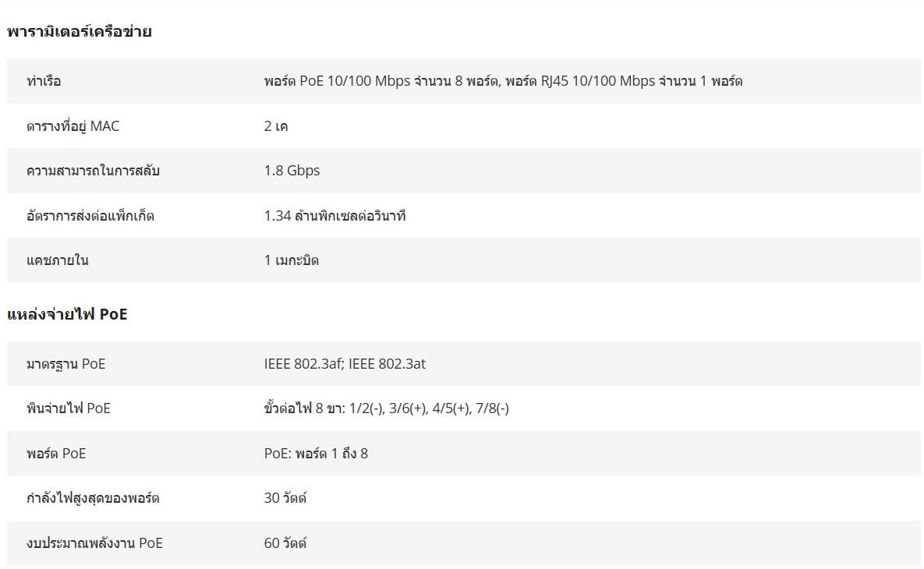The width and height of the screenshot is (924, 569).
Task: Select the ตารางที่อยู่ MAC label
Action: [x=73, y=126]
